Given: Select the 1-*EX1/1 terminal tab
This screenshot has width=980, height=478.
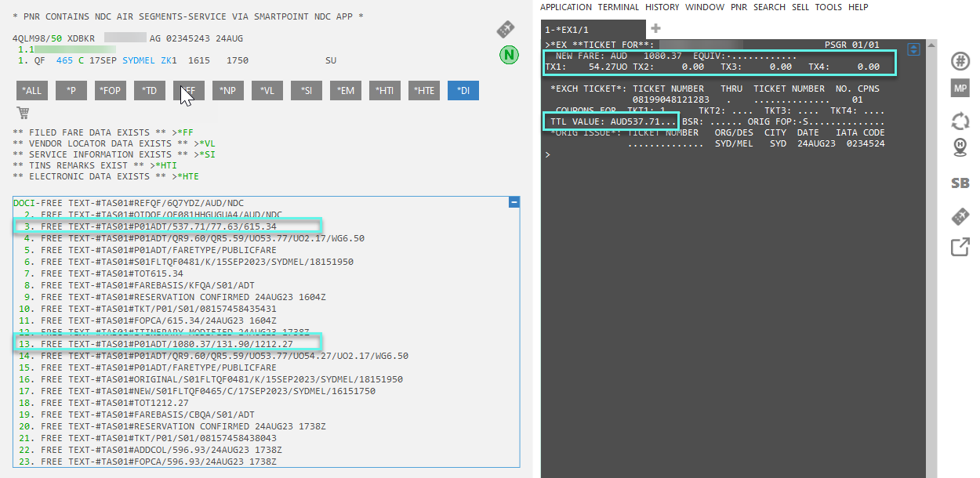Looking at the screenshot, I should (x=567, y=29).
